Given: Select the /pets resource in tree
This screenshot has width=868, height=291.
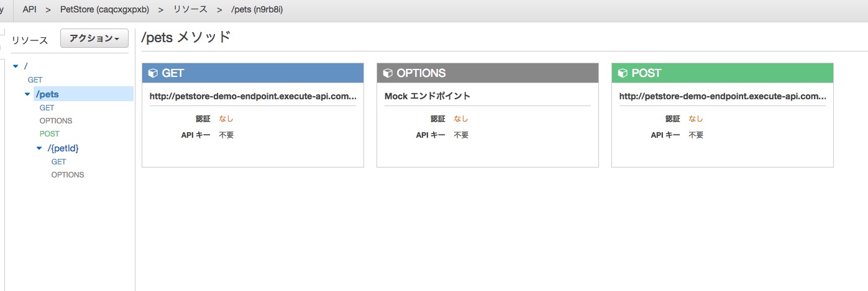Looking at the screenshot, I should click(48, 94).
